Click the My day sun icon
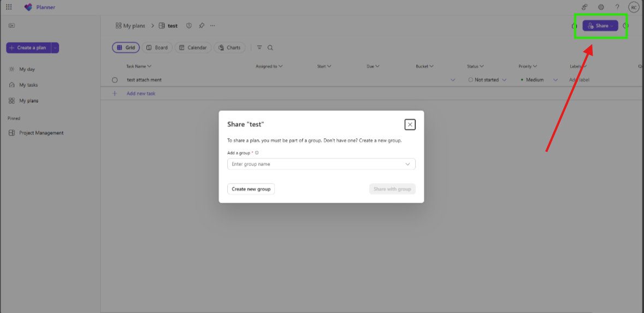Viewport: 644px width, 313px height. click(x=11, y=69)
